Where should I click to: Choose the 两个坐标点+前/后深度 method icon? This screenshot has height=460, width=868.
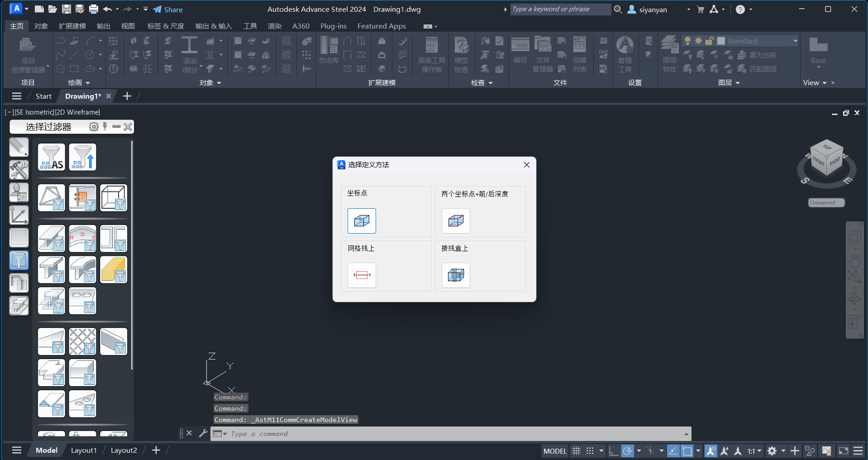point(456,221)
